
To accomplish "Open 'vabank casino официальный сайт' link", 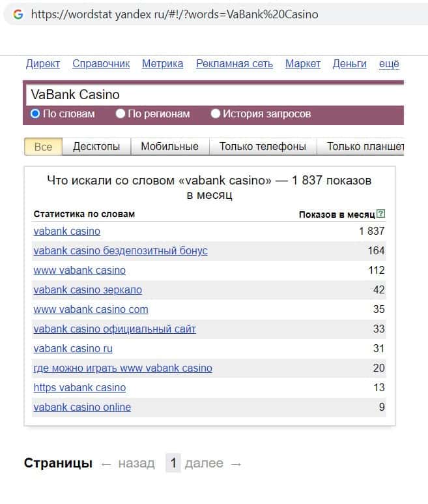I will tap(115, 329).
